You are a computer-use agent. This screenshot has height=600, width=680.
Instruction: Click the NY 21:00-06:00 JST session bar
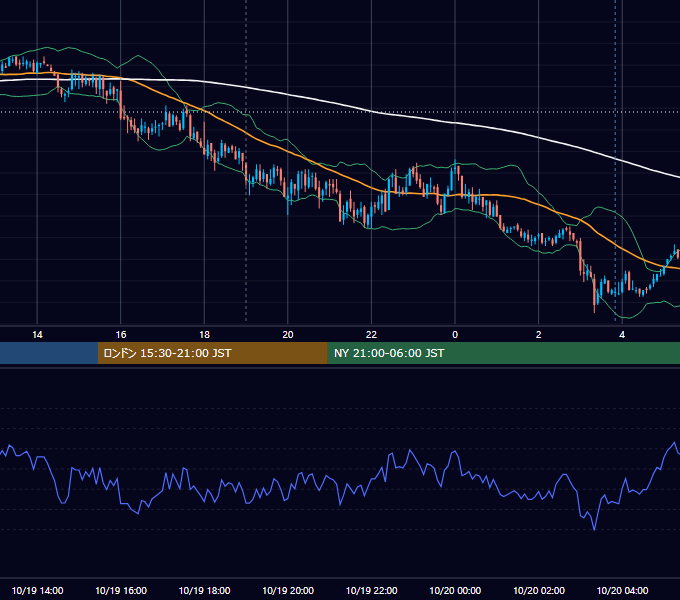point(503,353)
